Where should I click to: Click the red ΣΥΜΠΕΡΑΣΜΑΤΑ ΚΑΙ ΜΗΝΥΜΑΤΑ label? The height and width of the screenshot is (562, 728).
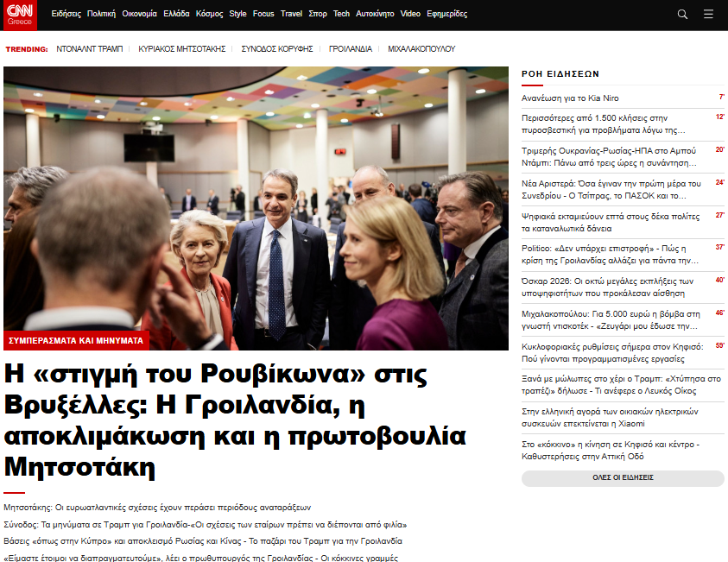[76, 341]
